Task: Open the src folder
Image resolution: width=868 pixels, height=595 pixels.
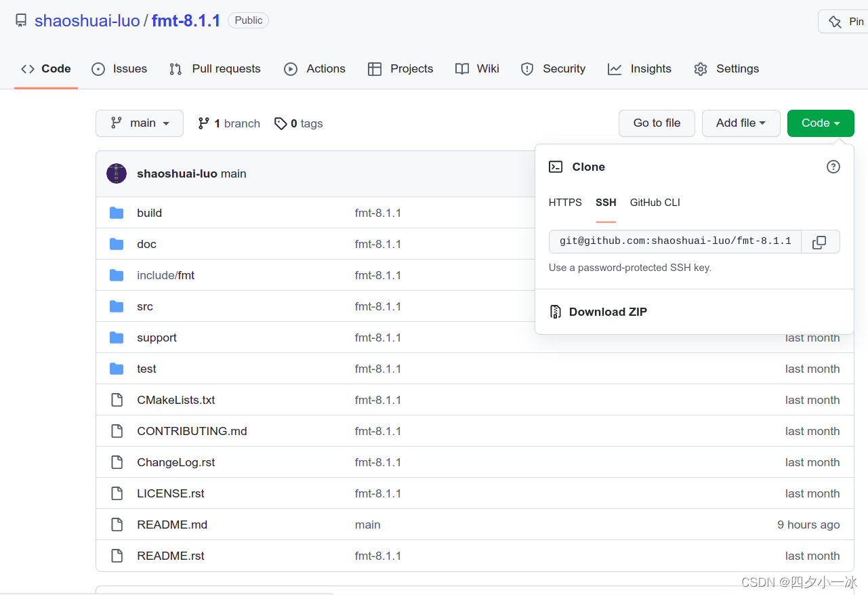Action: click(x=145, y=306)
